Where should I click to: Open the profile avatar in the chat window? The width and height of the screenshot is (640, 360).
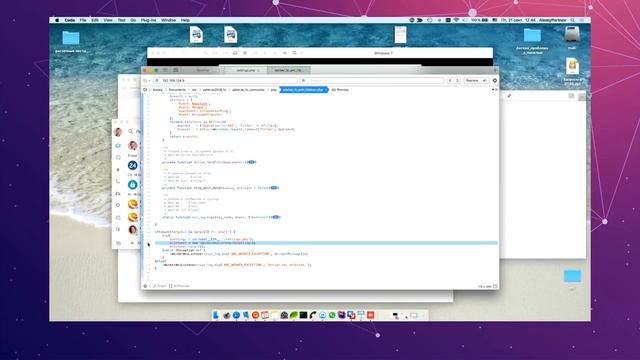click(x=118, y=132)
